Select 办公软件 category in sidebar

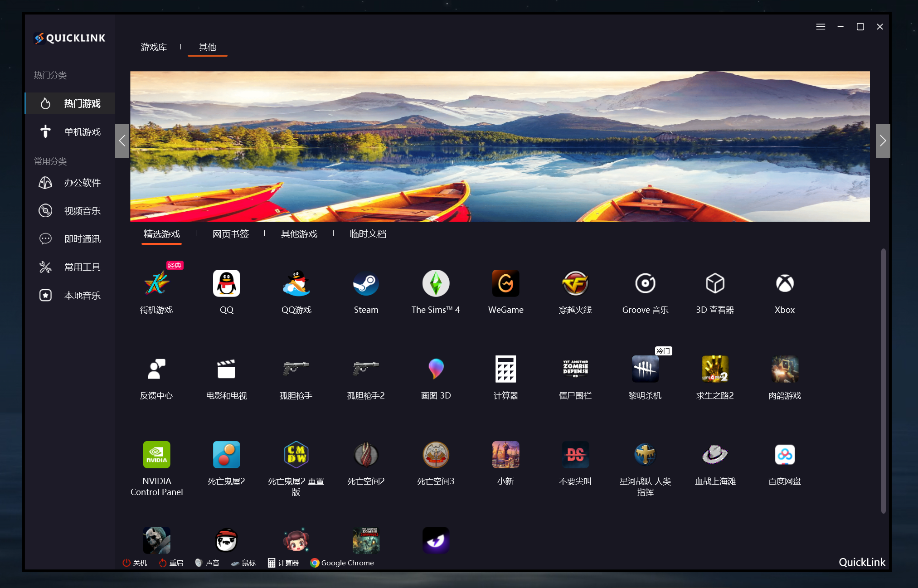(x=82, y=183)
